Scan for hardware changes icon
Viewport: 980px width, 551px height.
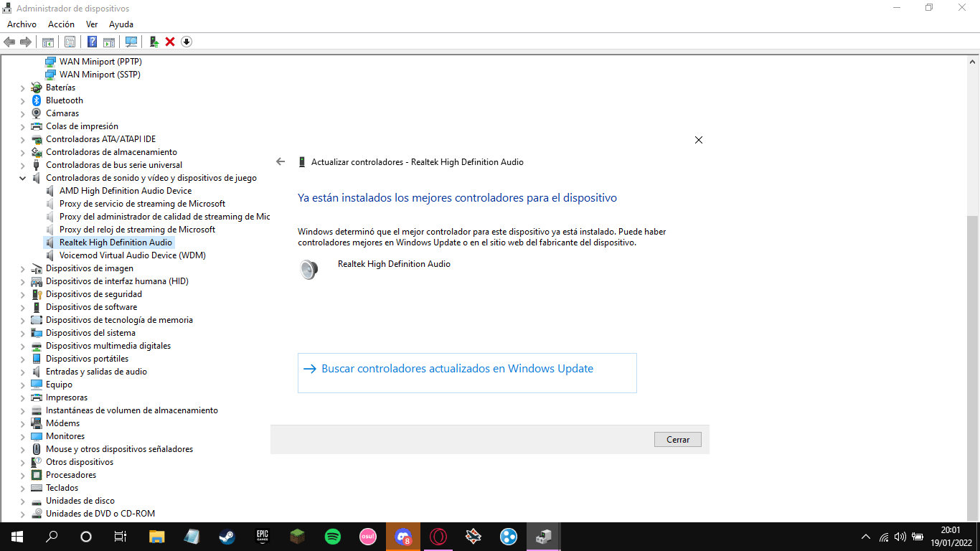point(131,42)
